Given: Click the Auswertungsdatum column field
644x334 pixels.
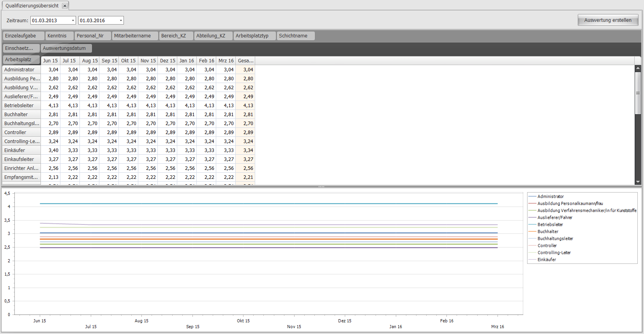Looking at the screenshot, I should pyautogui.click(x=66, y=48).
